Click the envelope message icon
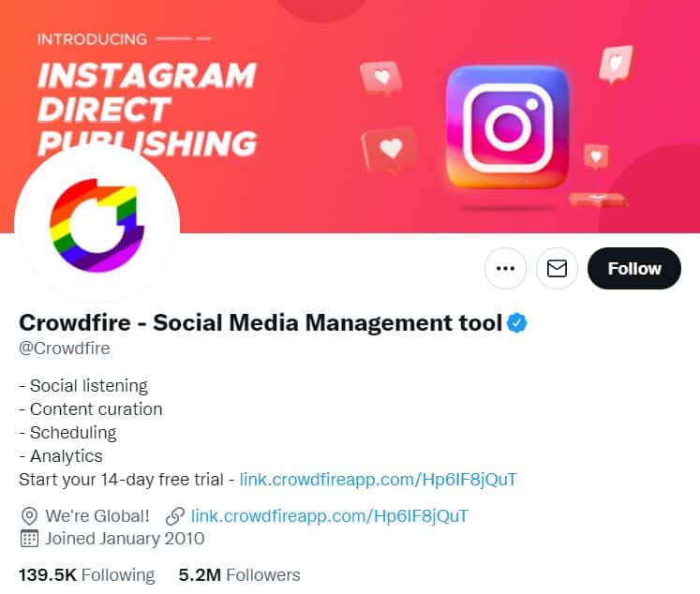Image resolution: width=700 pixels, height=594 pixels. (x=557, y=269)
